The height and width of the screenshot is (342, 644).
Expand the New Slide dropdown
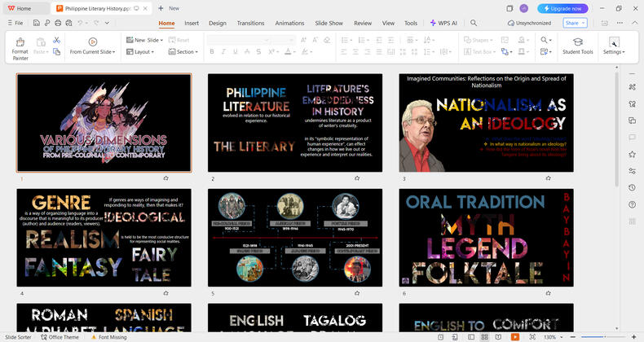162,40
